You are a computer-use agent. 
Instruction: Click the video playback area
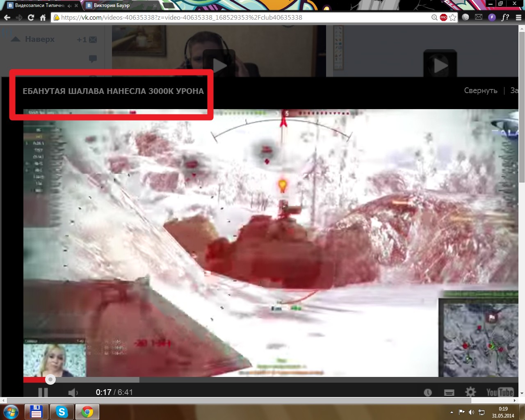pyautogui.click(x=271, y=243)
